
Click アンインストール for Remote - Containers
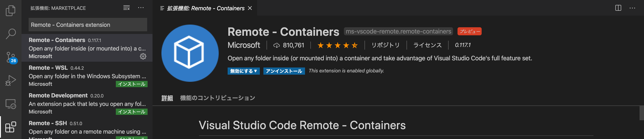[284, 71]
